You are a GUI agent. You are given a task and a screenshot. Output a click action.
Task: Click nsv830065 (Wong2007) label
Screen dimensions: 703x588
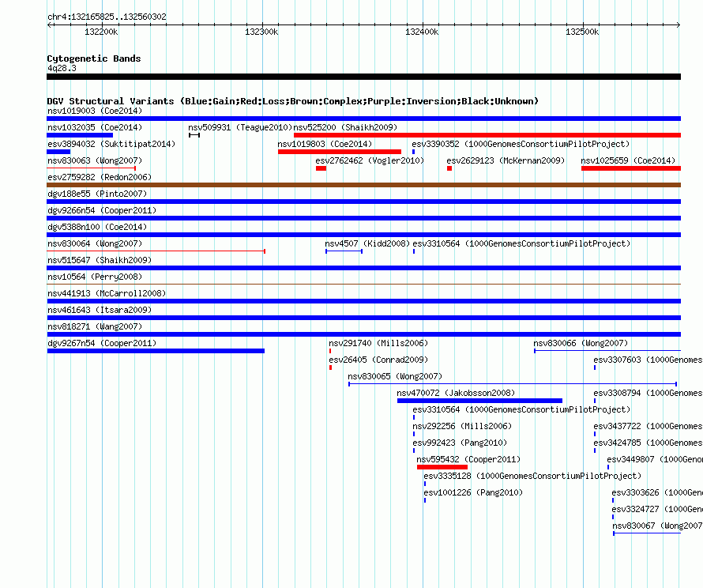[395, 376]
